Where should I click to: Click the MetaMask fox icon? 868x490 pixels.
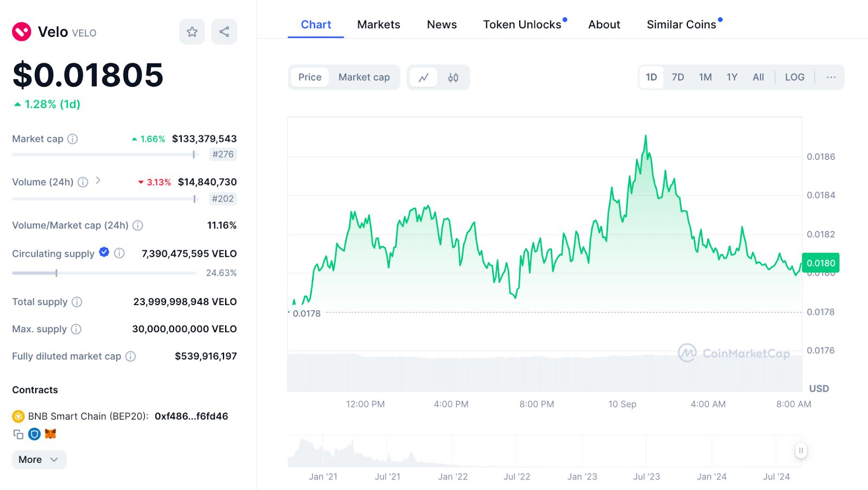pyautogui.click(x=50, y=434)
